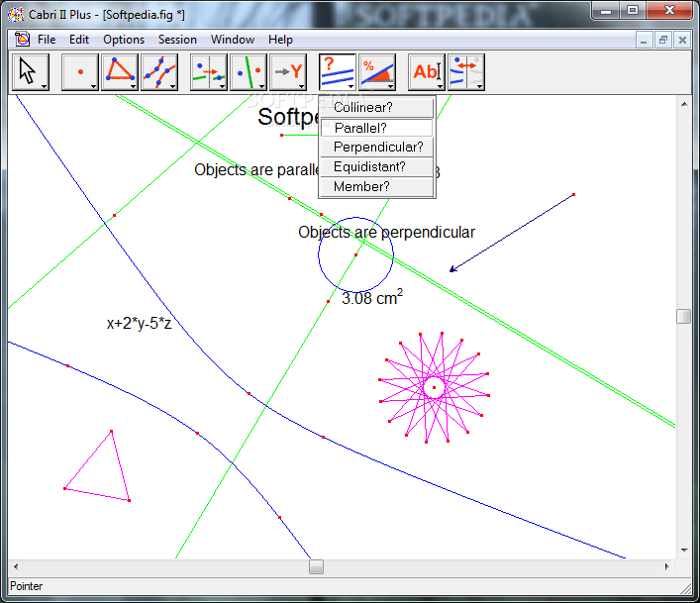This screenshot has width=700, height=603.
Task: Click the center point of the circle
Action: [x=355, y=254]
